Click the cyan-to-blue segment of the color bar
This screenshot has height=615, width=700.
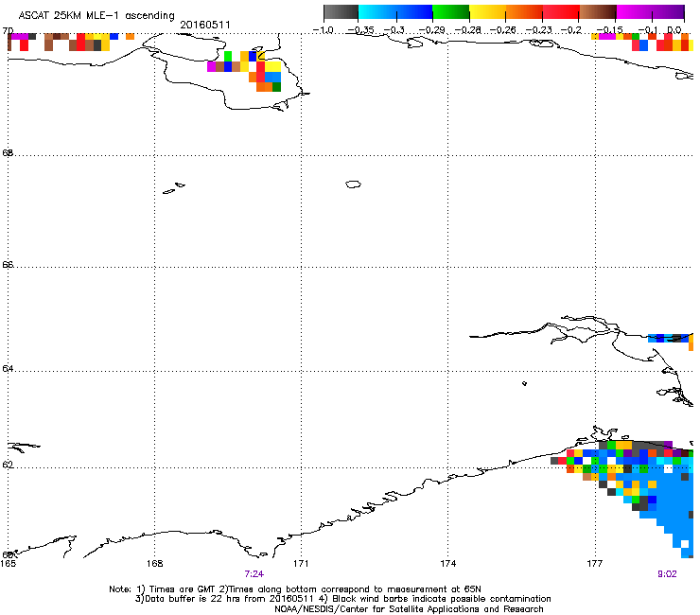point(395,12)
